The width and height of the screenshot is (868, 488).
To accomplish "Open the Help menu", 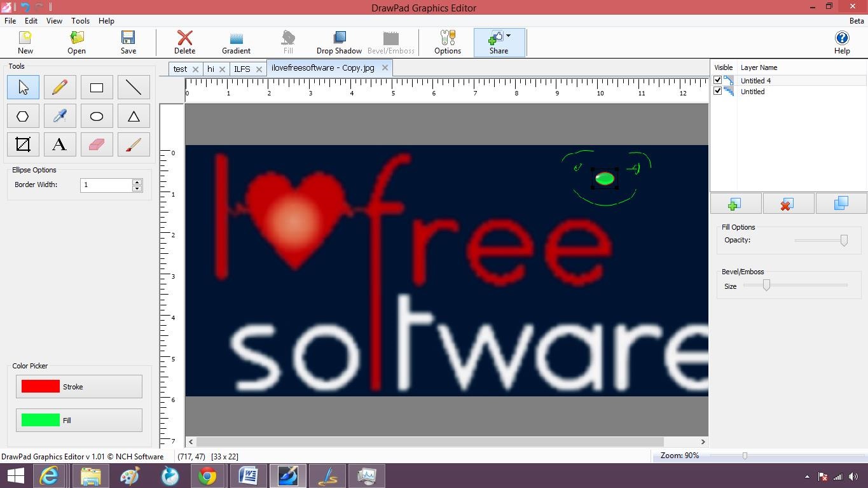I will pos(106,20).
